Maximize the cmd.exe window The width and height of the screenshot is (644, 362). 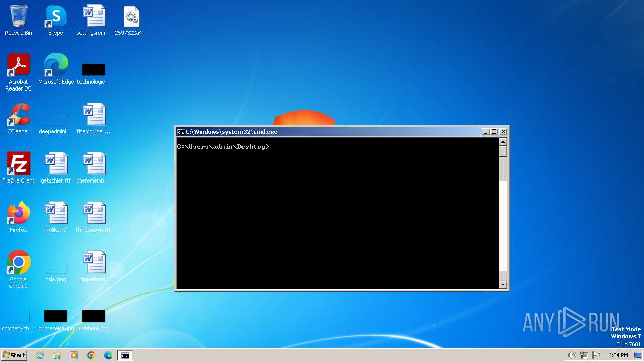point(494,132)
